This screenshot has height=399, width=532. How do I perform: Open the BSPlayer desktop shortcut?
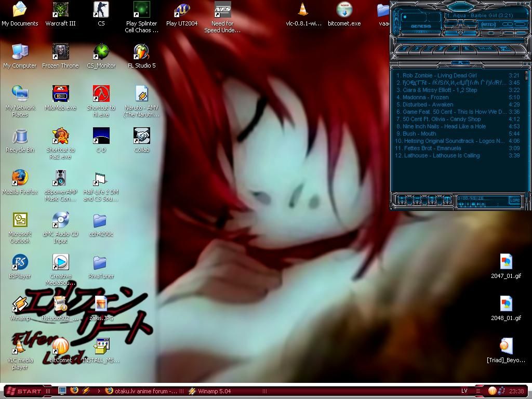(x=20, y=267)
